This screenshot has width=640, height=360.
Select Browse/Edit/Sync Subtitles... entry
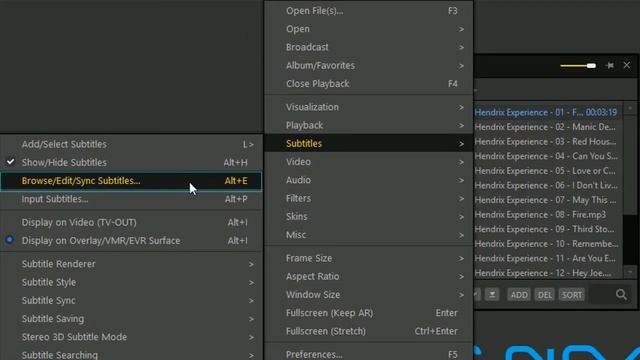(131, 181)
